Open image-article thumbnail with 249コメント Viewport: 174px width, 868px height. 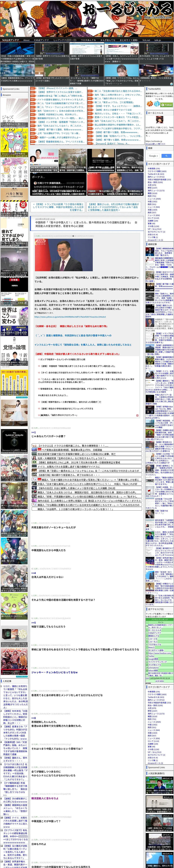point(160,785)
